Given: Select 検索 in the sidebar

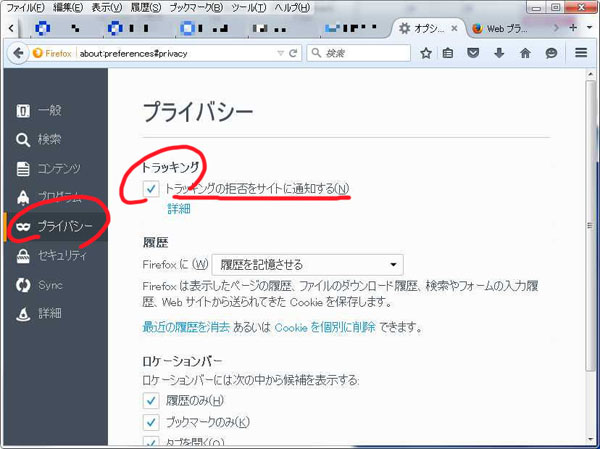Looking at the screenshot, I should [56, 140].
